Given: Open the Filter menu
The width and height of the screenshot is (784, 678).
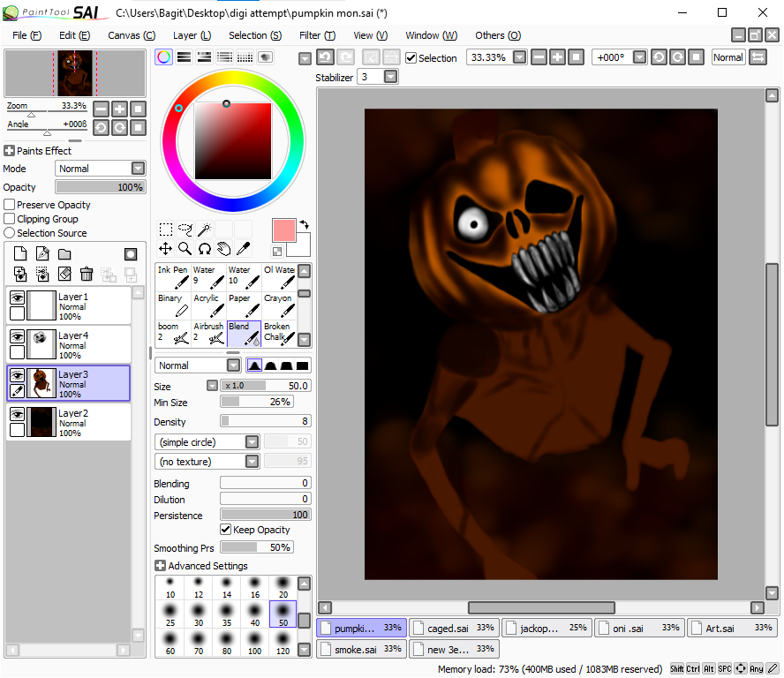Looking at the screenshot, I should (x=318, y=35).
